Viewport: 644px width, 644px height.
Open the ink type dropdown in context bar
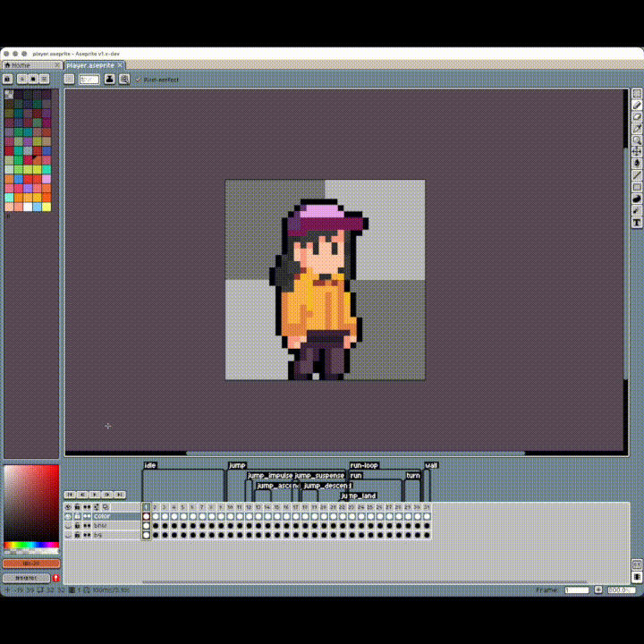110,80
